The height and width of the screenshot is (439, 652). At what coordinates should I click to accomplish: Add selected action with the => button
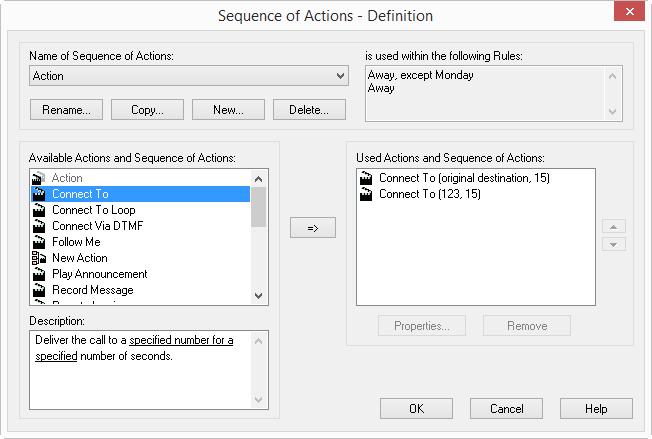tap(312, 228)
